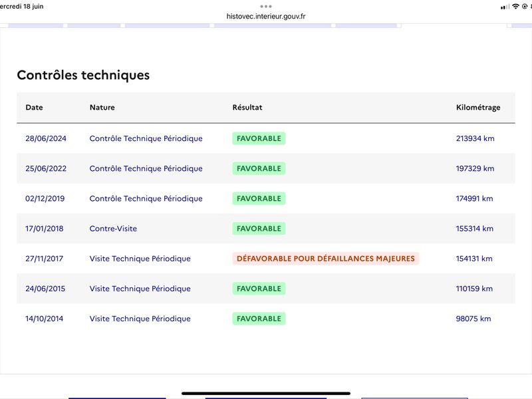Click the FAVORABLE badge for 25/06/2022
532x399 pixels.
pyautogui.click(x=259, y=169)
